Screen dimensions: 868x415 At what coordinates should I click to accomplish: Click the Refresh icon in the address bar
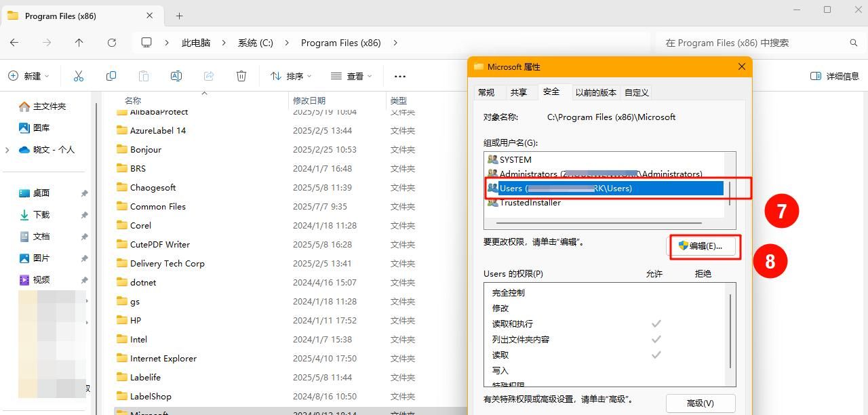(111, 42)
